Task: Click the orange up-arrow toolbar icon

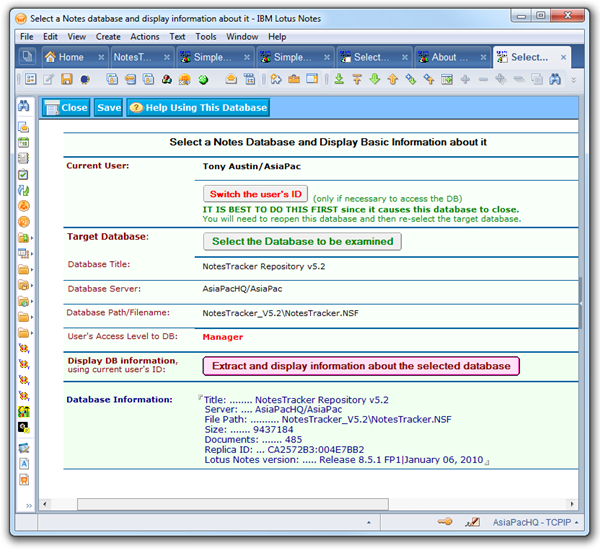Action: (392, 79)
